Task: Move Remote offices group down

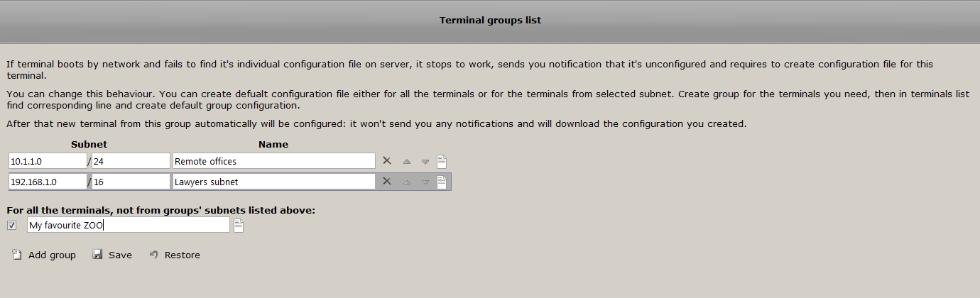Action: coord(425,162)
